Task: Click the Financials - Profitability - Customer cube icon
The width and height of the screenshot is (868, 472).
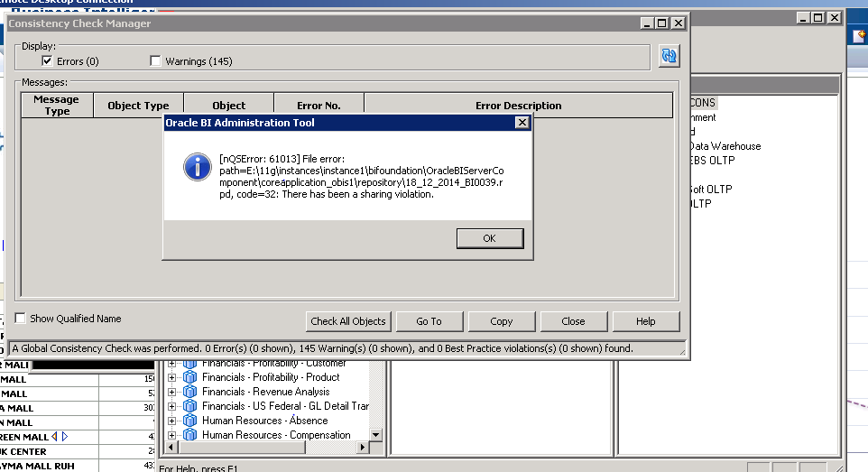Action: click(x=189, y=364)
